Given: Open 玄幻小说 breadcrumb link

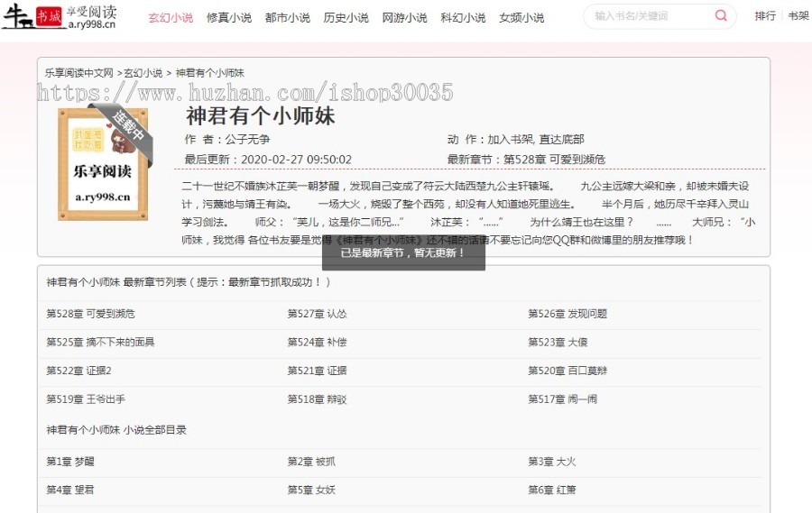Looking at the screenshot, I should coord(143,73).
